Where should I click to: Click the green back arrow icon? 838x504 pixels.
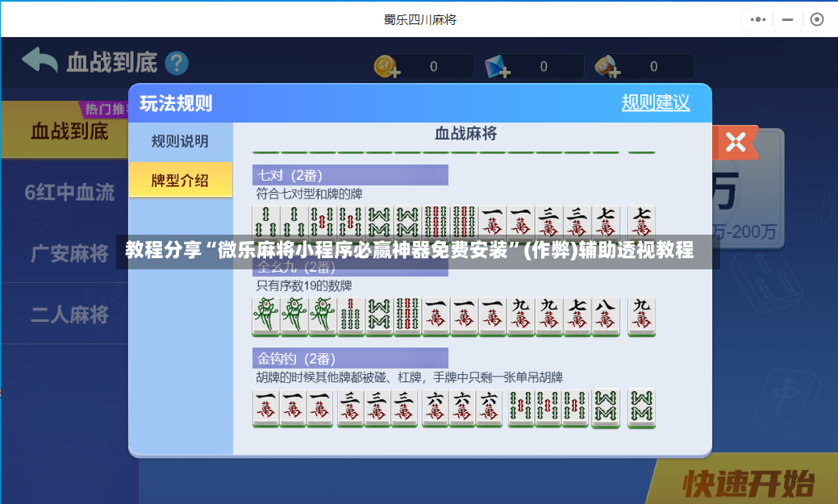(x=40, y=60)
